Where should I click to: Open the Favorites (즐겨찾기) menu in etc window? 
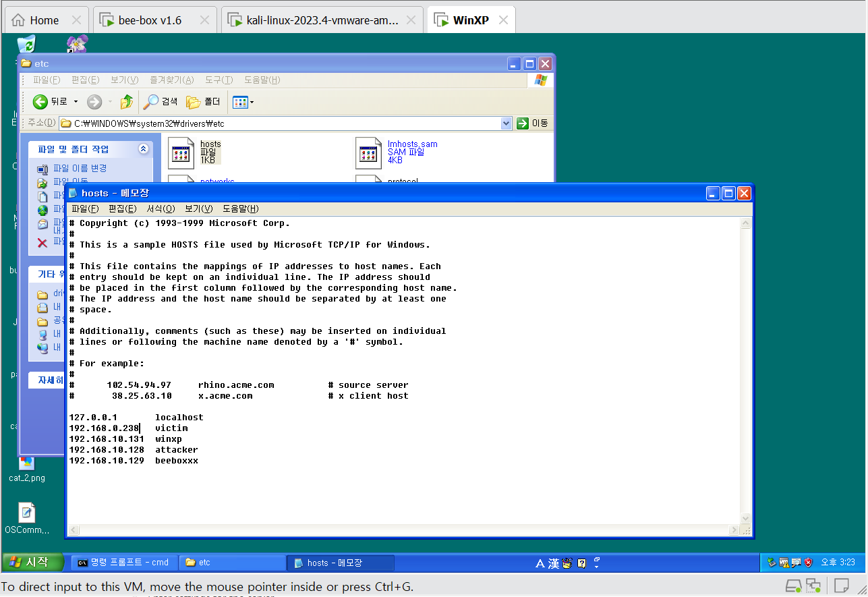coord(171,80)
